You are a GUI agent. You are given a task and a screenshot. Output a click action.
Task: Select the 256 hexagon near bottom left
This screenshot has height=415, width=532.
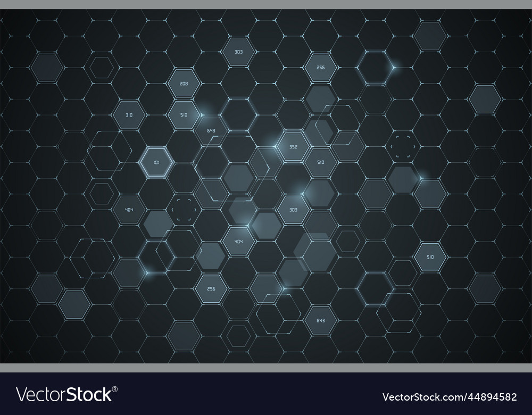pos(211,288)
